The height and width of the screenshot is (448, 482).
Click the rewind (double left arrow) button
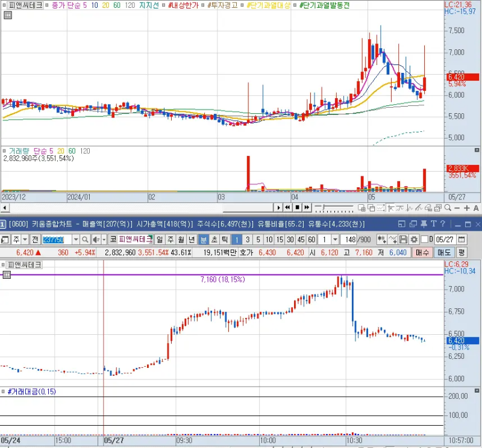287,208
